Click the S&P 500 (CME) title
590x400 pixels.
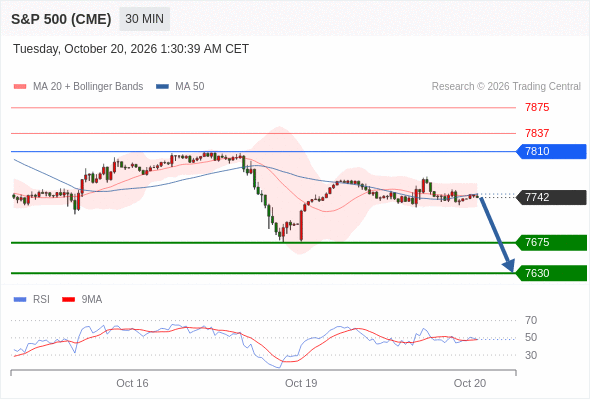(x=61, y=19)
